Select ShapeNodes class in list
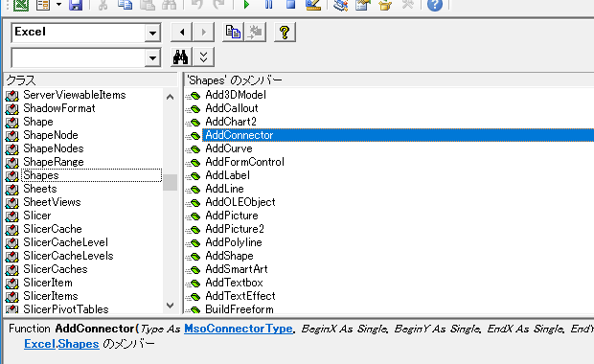This screenshot has height=364, width=594. 54,148
